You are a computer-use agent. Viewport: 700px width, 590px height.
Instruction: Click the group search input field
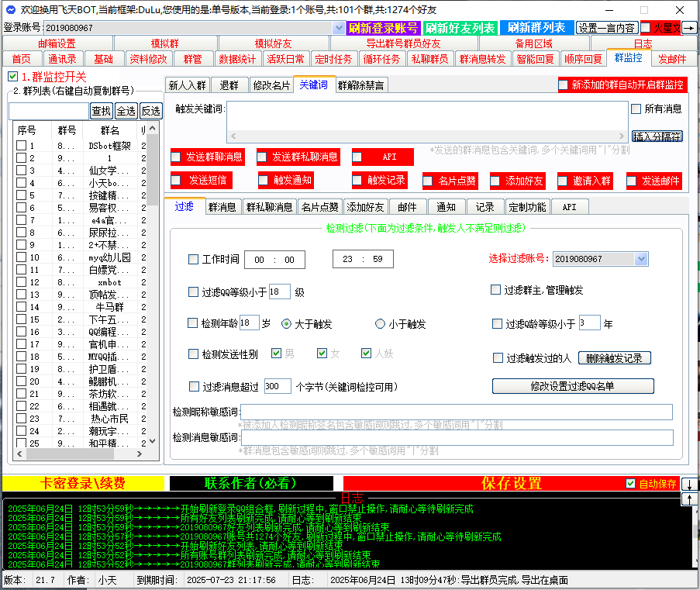click(x=49, y=111)
